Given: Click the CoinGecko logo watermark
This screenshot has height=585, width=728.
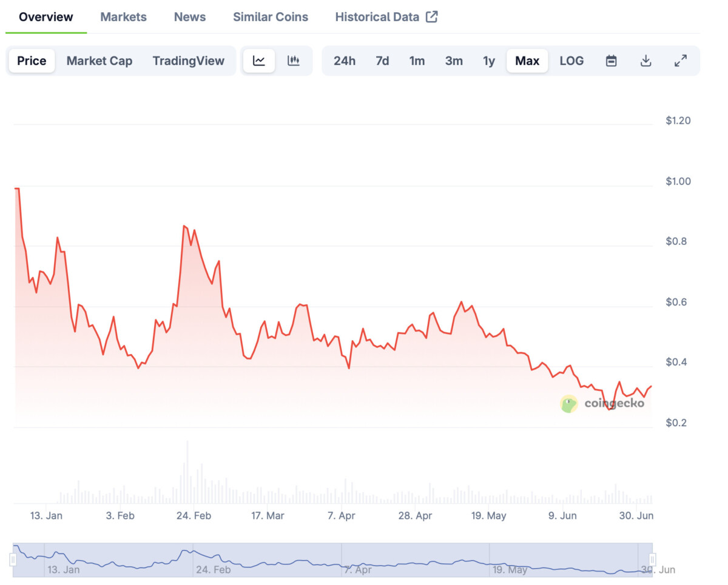Looking at the screenshot, I should [x=569, y=404].
